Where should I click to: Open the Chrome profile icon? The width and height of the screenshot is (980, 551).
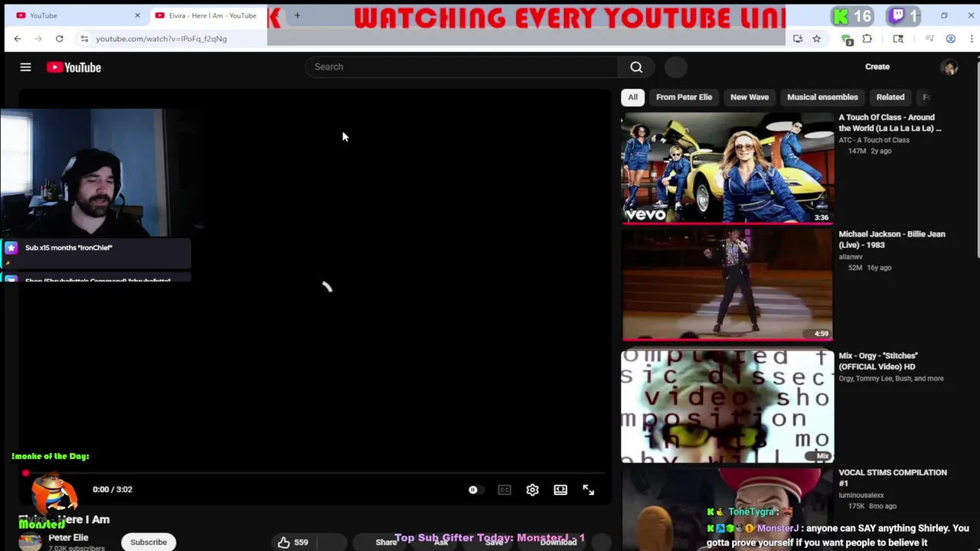951,38
